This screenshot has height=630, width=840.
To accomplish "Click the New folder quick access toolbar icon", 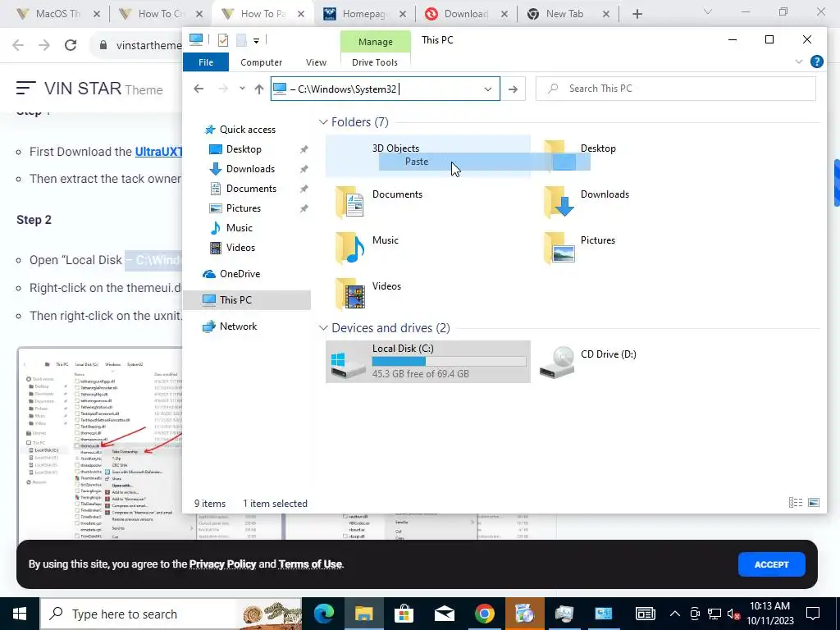I will 242,40.
